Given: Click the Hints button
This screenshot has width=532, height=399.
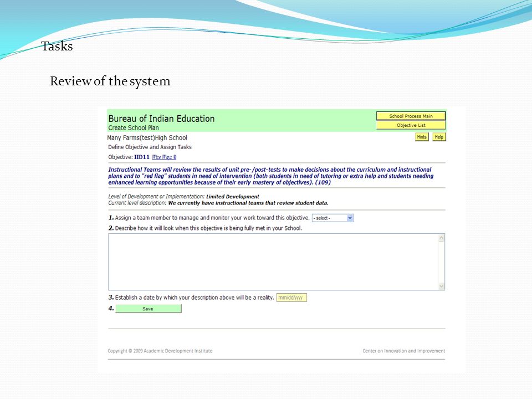Looking at the screenshot, I should coord(422,137).
